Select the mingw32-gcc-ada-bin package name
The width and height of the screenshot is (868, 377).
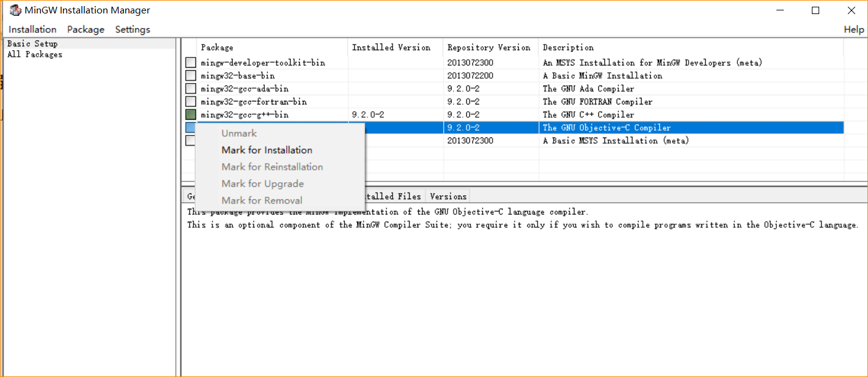(x=245, y=89)
